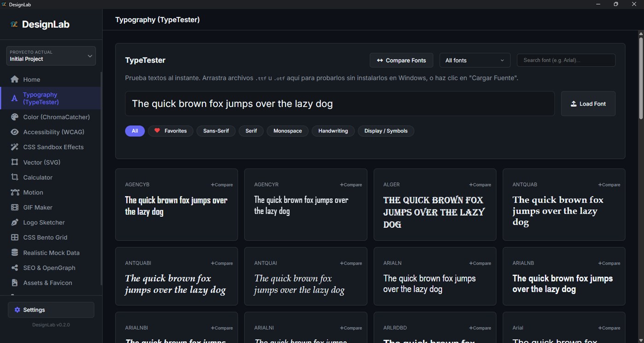Open Realistic Mock Data menu item

[x=51, y=253]
